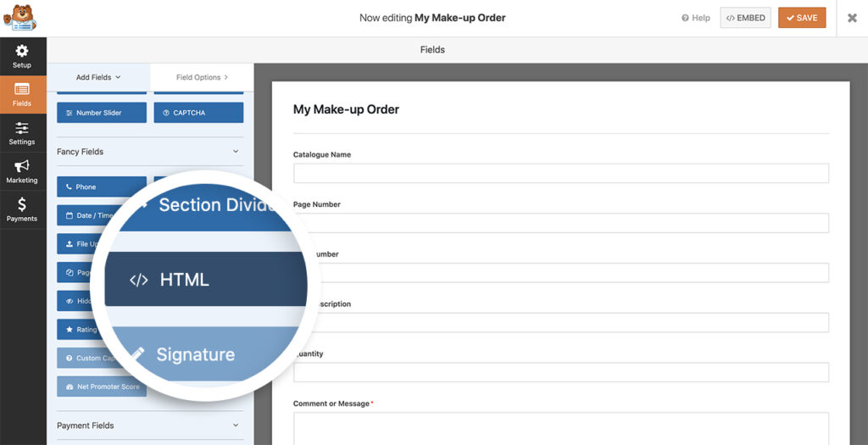The image size is (868, 445).
Task: Add the Net Promoter Score field
Action: coord(101,387)
